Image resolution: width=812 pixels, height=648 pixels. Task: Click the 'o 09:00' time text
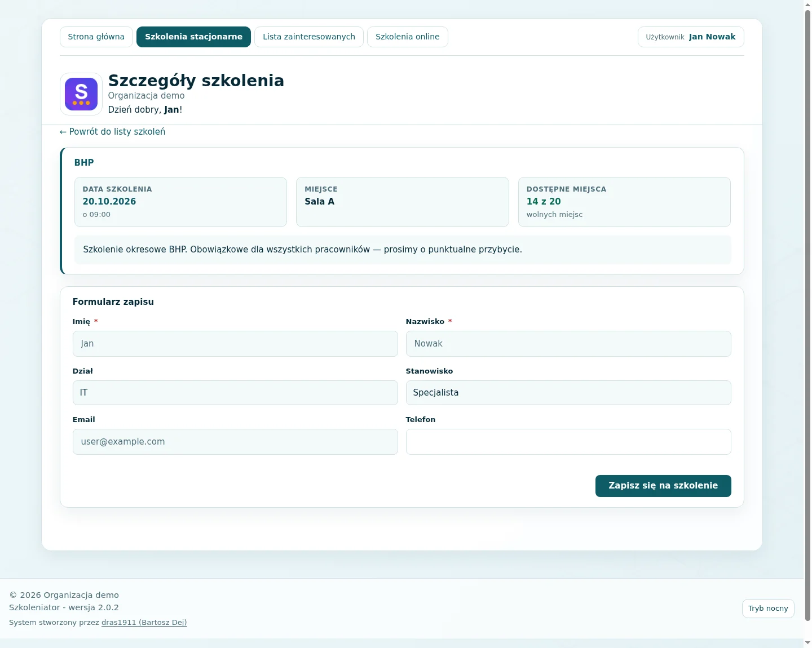point(96,215)
